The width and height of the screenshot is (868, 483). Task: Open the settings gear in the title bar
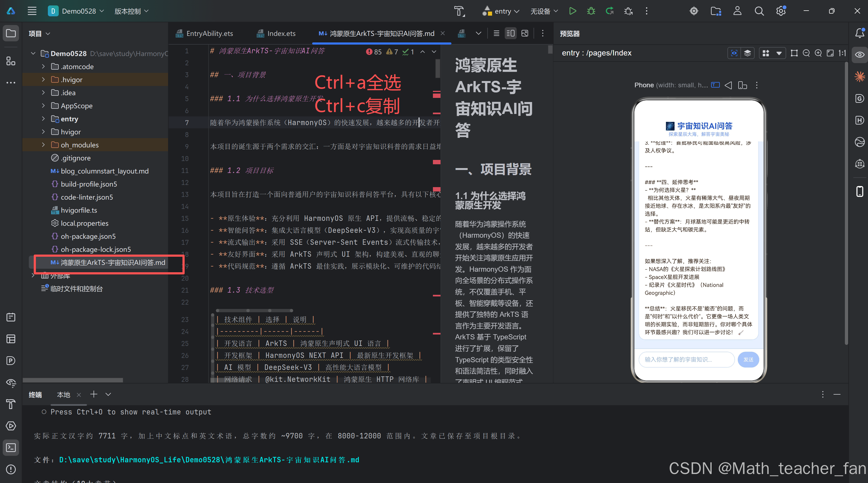click(x=781, y=11)
